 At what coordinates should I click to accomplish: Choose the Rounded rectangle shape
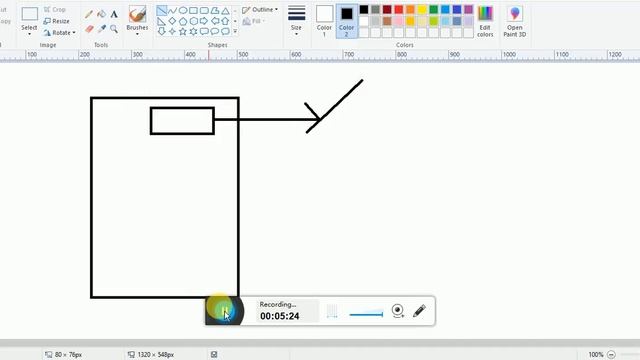(x=204, y=11)
